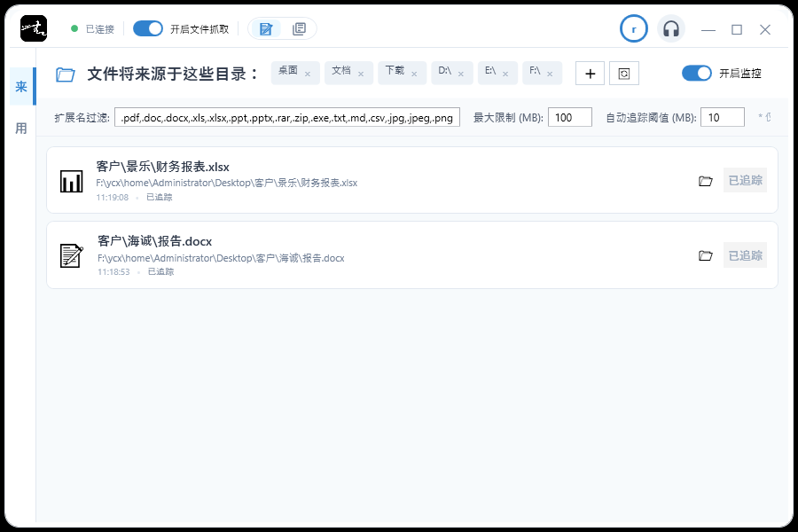Image resolution: width=798 pixels, height=532 pixels.
Task: Select the edit-note view icon in top toolbar
Action: click(x=265, y=27)
